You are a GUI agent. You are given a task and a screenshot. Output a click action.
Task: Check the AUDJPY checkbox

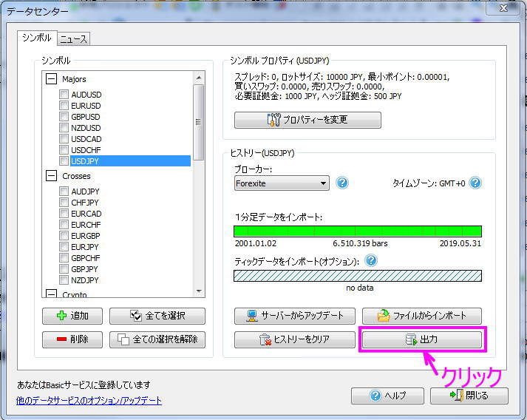tap(64, 192)
